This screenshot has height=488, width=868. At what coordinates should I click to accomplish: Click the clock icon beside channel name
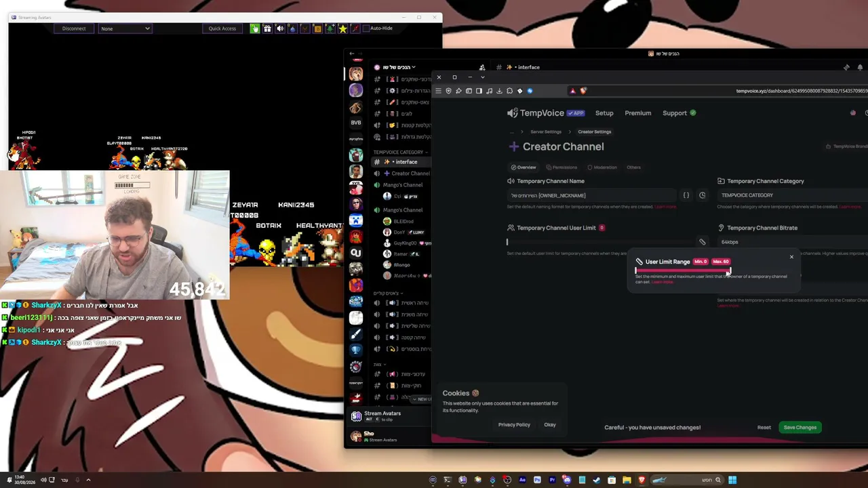coord(703,195)
